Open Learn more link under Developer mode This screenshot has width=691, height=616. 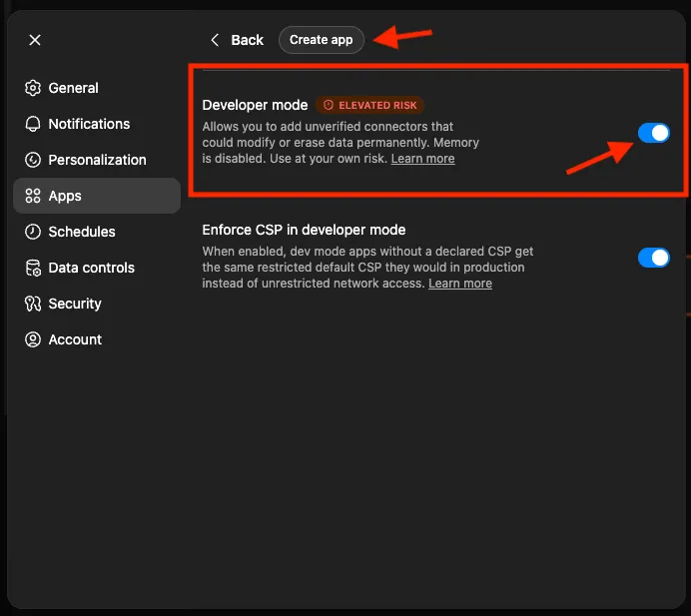pos(422,159)
